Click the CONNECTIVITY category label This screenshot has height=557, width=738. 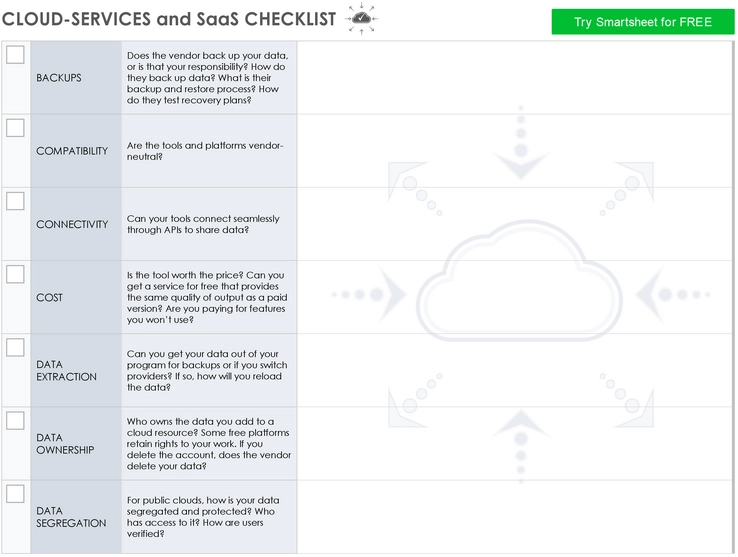coord(72,224)
